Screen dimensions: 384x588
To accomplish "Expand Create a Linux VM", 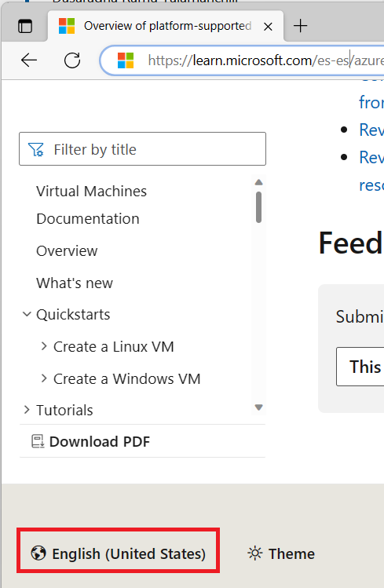I will pyautogui.click(x=44, y=346).
